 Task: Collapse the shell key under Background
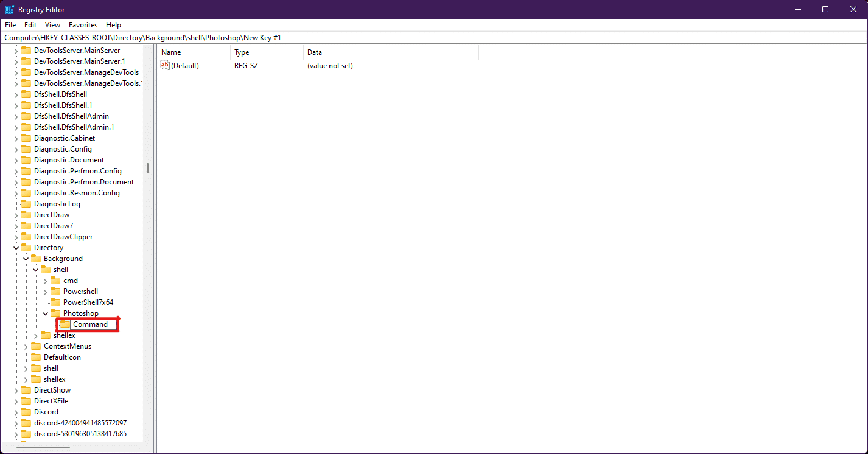(35, 269)
